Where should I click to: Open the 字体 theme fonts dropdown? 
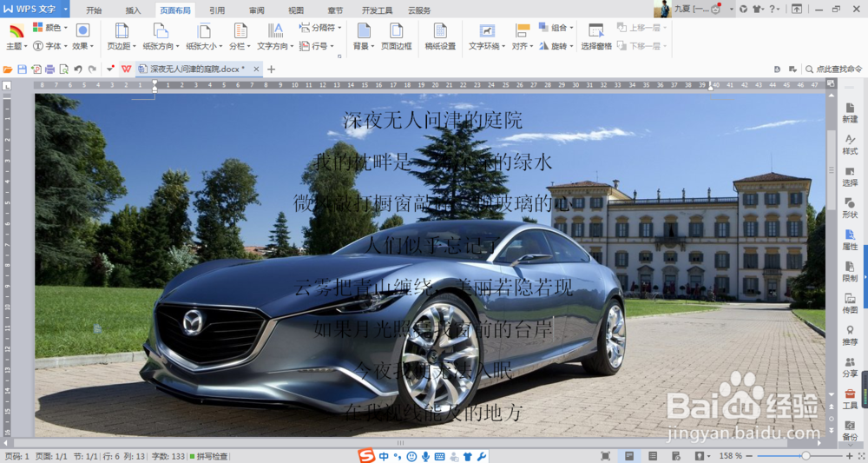pos(50,46)
